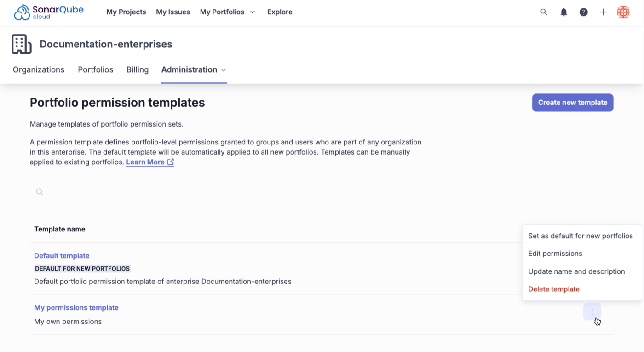Switch to the Organizations tab
The width and height of the screenshot is (644, 352).
click(38, 69)
